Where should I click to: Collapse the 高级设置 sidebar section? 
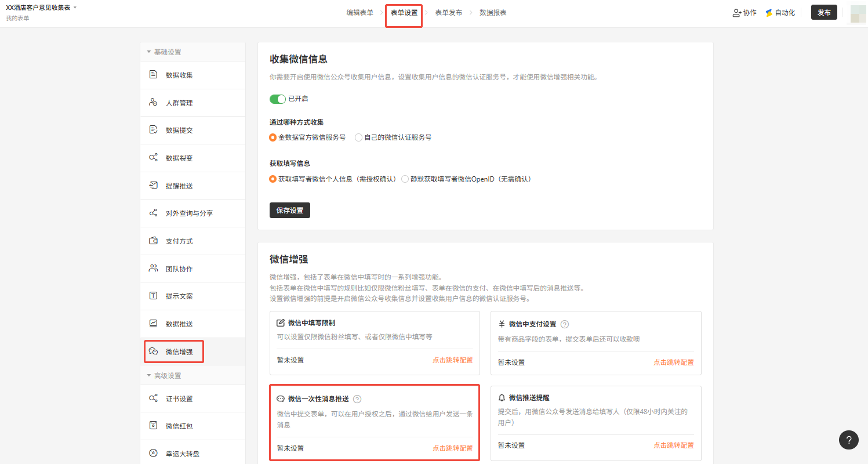[x=149, y=376]
